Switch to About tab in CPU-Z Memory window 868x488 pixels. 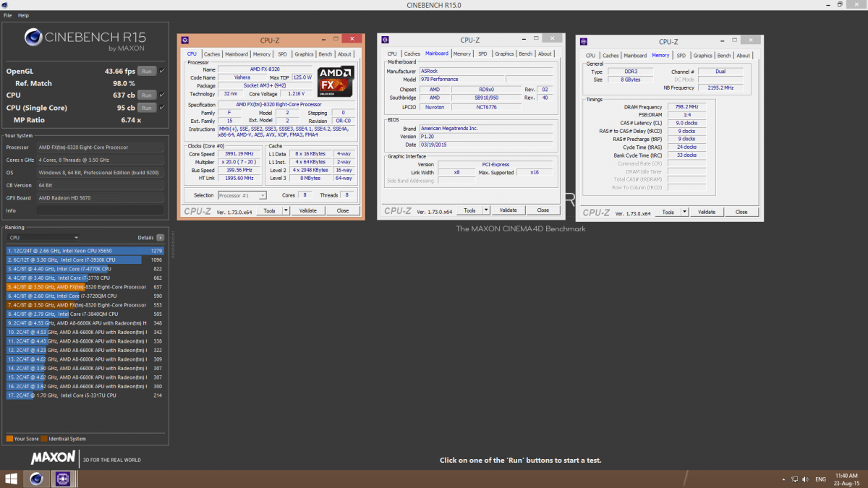pos(743,55)
